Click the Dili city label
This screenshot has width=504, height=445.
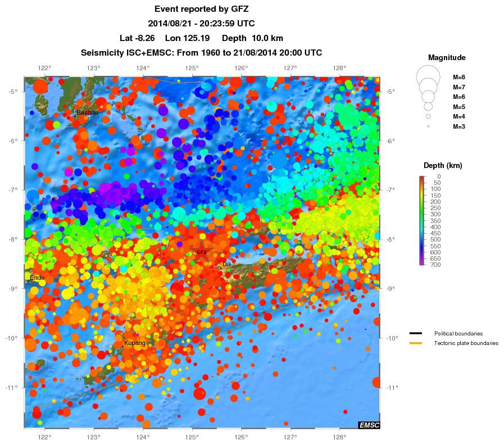[226, 264]
